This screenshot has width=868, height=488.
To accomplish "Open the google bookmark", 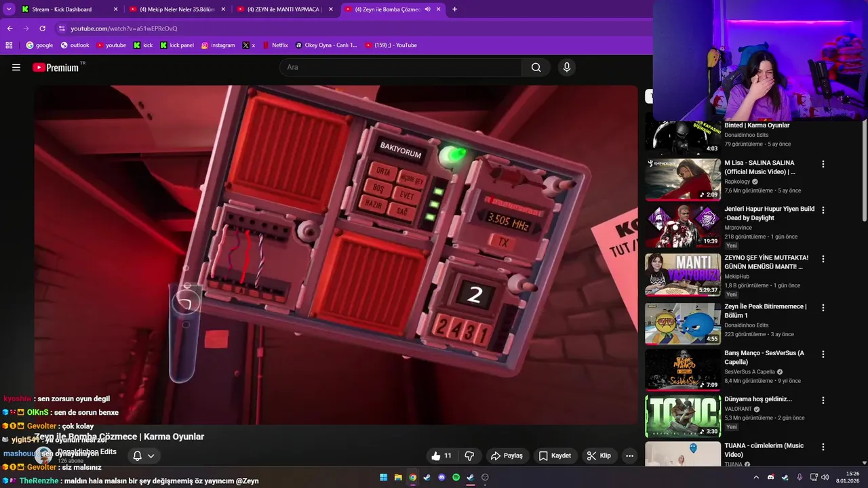I will point(39,45).
